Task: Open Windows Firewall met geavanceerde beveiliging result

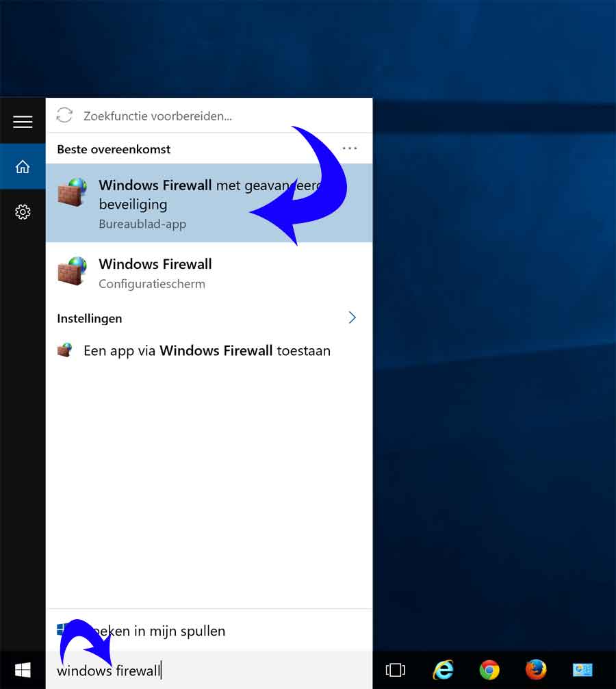Action: point(209,203)
